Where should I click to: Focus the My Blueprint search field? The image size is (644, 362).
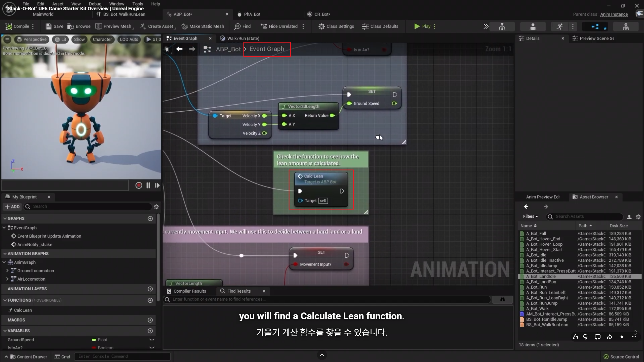[88, 207]
